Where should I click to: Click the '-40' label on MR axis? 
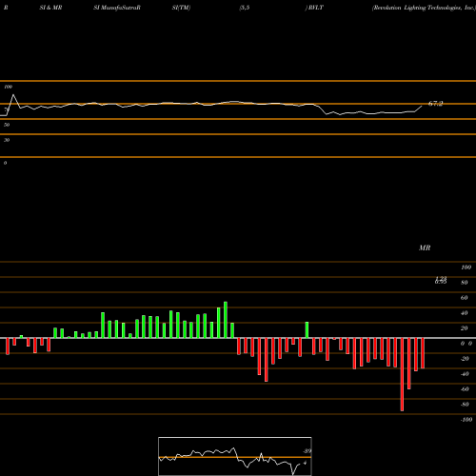tap(465, 374)
